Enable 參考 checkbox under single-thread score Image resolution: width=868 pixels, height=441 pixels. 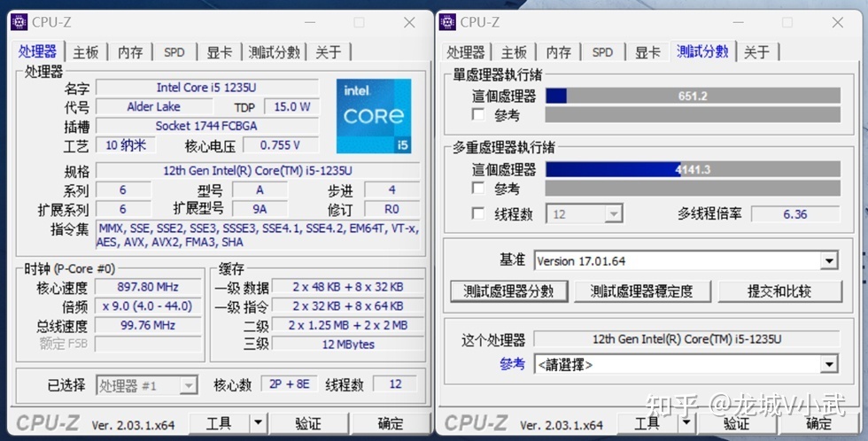[x=477, y=114]
